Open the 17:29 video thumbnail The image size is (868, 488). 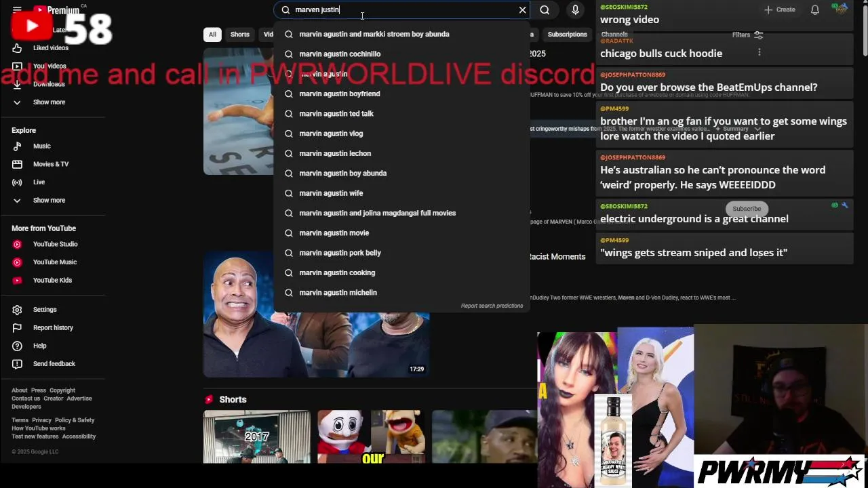pos(316,314)
